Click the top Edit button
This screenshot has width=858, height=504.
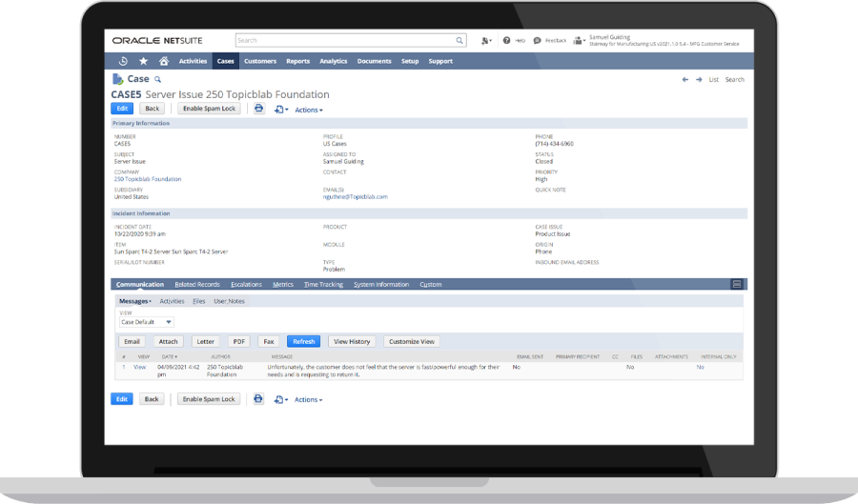[122, 109]
